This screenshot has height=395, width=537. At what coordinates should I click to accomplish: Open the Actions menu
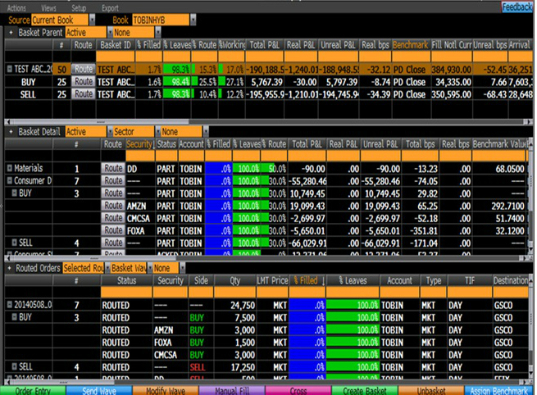click(16, 8)
